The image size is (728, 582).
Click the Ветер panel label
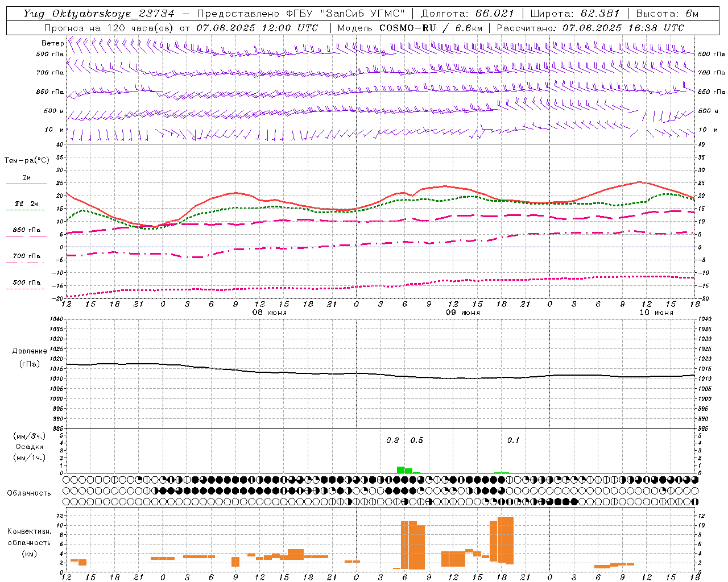click(x=53, y=43)
